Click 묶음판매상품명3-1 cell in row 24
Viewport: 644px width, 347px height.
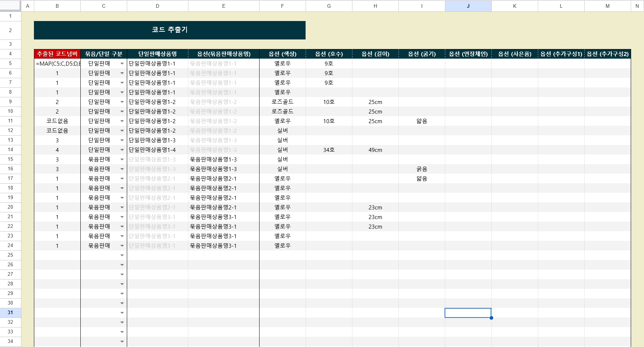(224, 246)
